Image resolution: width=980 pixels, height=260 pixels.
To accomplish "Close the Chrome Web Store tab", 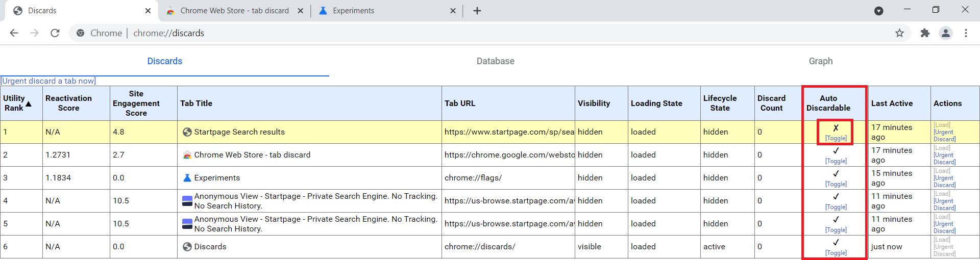I will 301,11.
